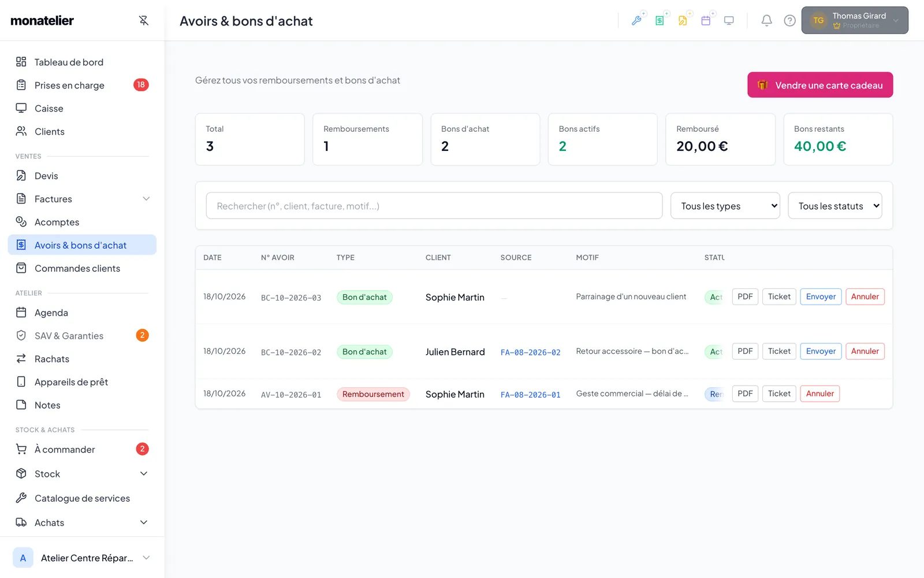Open source invoice link FA-08-2026-02

(x=530, y=352)
